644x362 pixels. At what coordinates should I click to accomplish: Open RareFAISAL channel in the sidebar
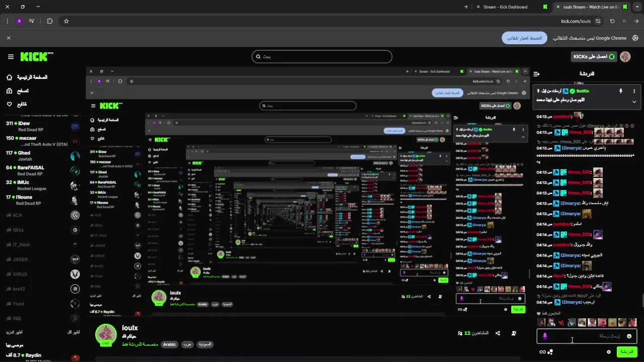pos(42,170)
